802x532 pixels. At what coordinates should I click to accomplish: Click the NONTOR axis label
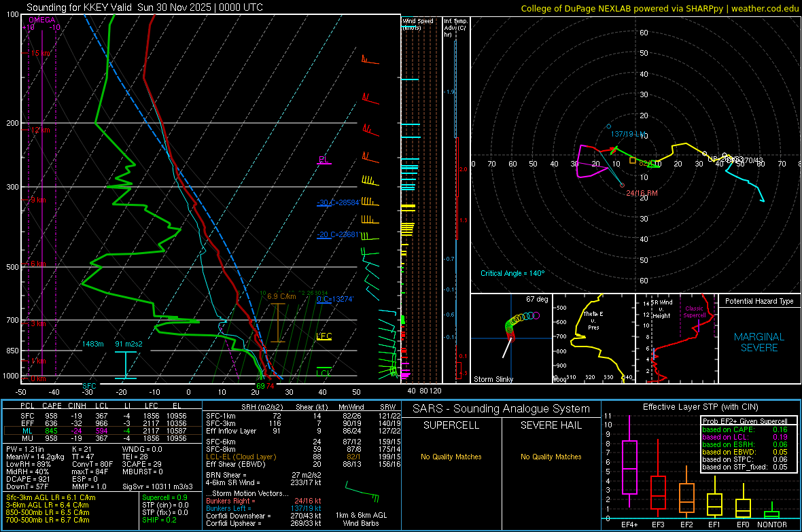[772, 525]
